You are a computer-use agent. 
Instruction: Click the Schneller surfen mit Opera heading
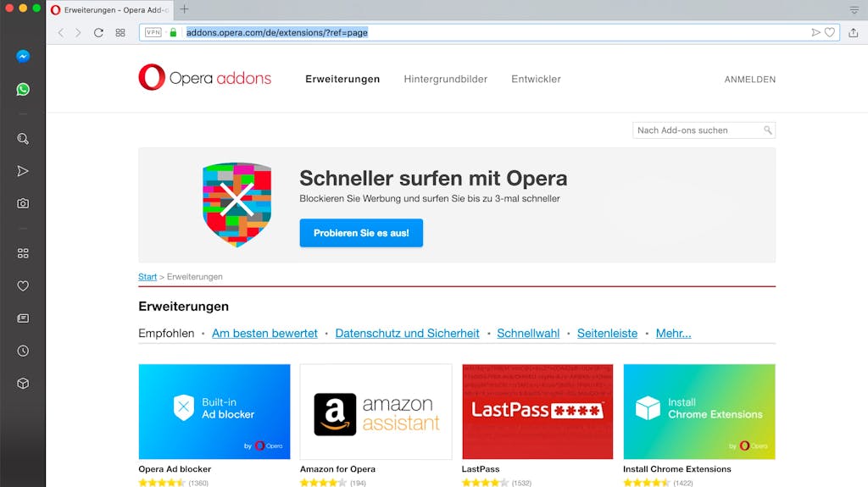point(433,178)
